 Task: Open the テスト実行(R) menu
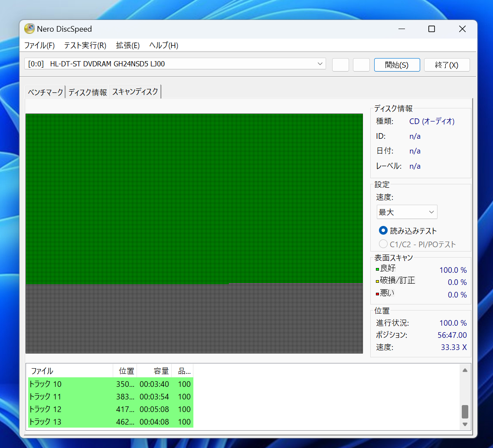pos(85,45)
